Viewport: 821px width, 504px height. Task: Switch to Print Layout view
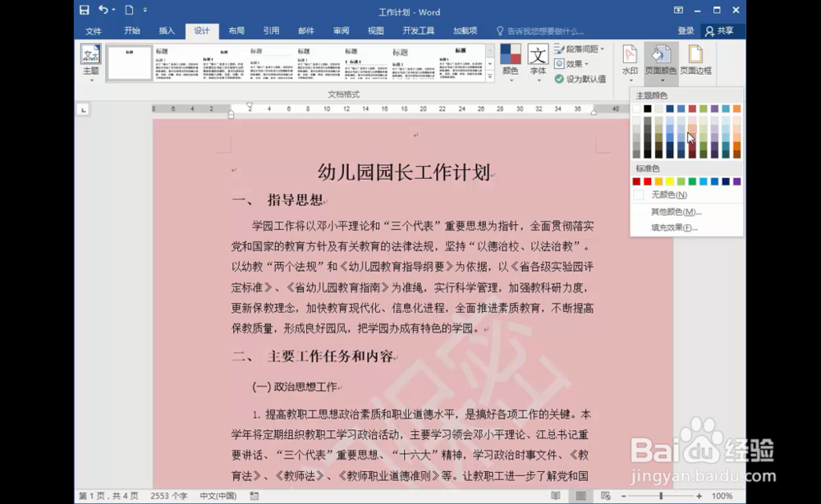[580, 496]
